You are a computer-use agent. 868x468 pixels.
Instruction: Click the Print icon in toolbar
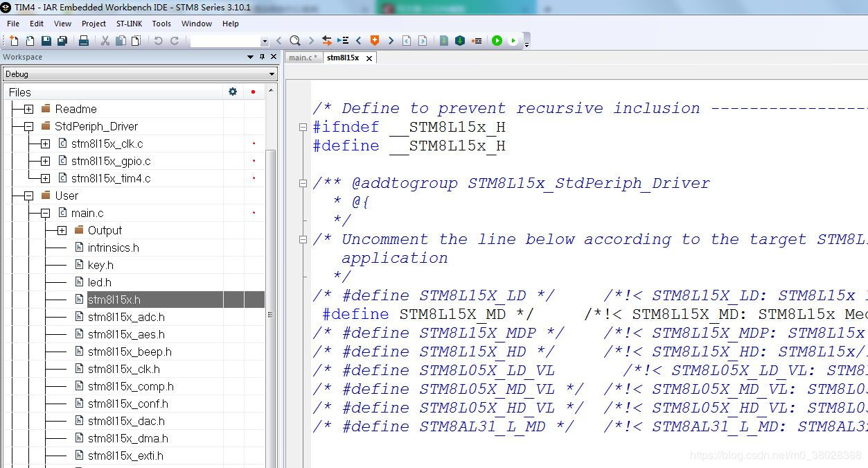(x=84, y=41)
